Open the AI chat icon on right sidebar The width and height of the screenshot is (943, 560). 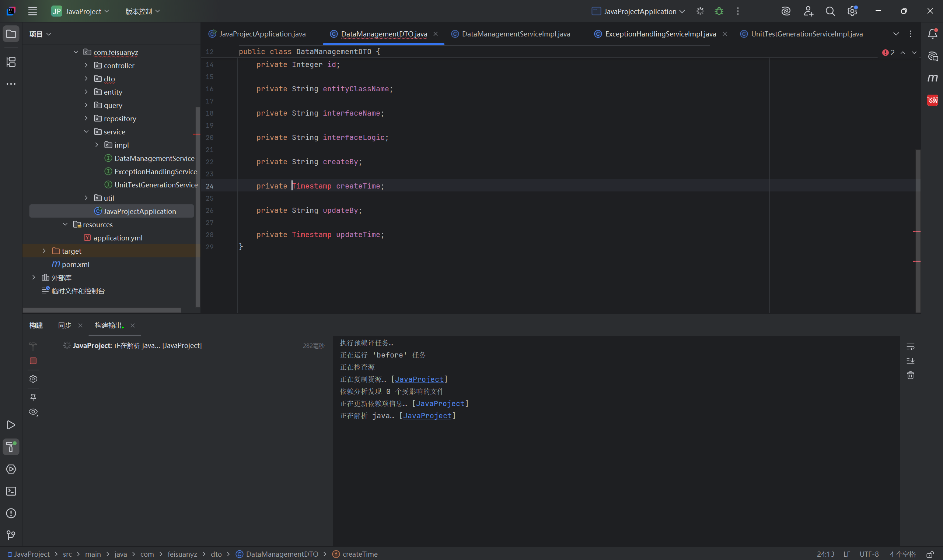pos(932,56)
